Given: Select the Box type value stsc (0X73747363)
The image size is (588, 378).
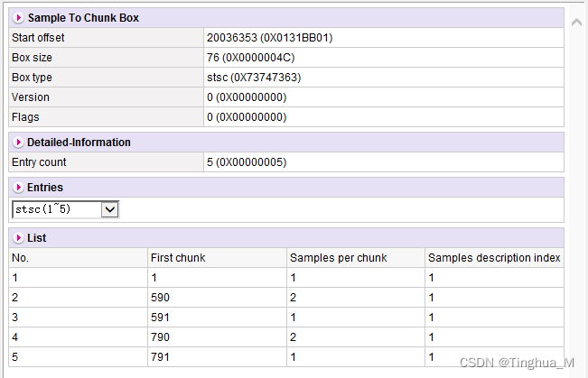Looking at the screenshot, I should point(254,78).
